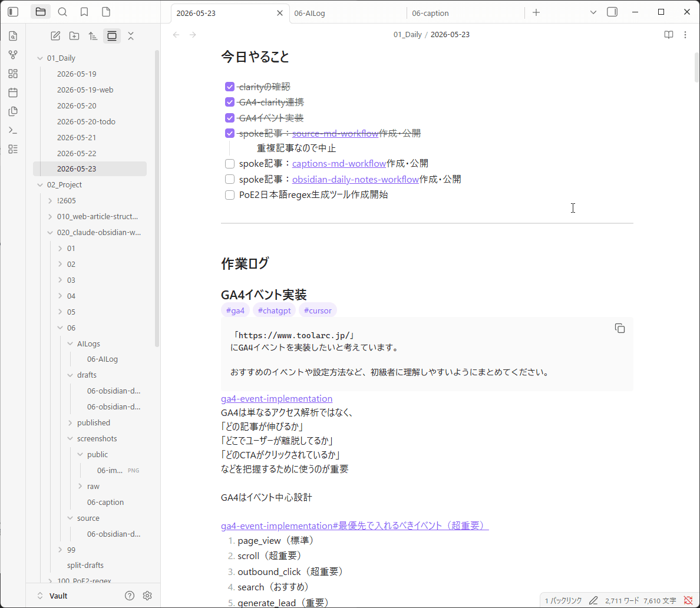
Task: Open today's daily note calendar icon
Action: pyautogui.click(x=13, y=92)
